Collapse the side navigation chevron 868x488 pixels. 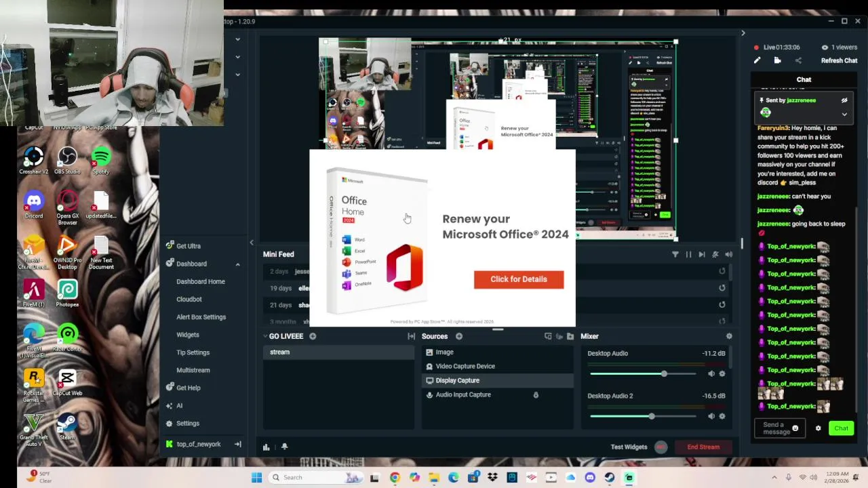pyautogui.click(x=252, y=243)
